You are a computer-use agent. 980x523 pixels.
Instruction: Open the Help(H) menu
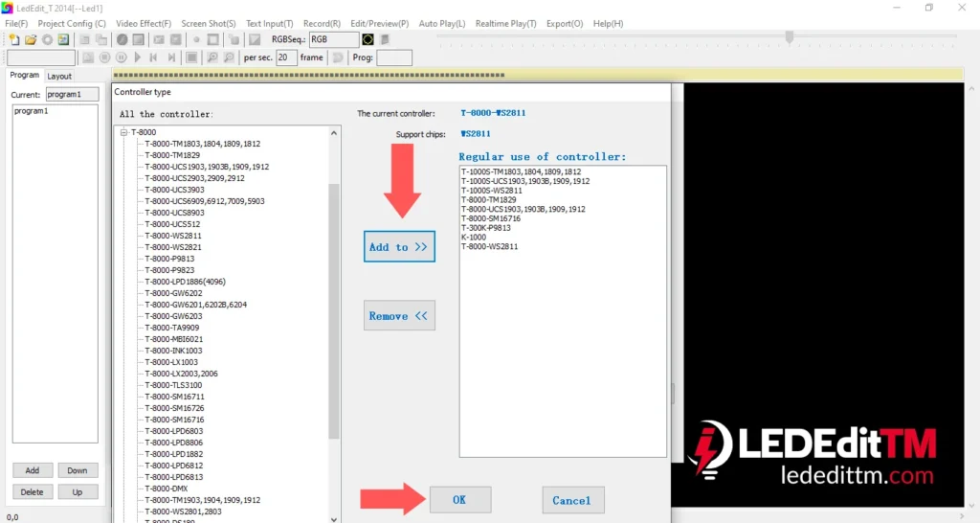coord(608,23)
